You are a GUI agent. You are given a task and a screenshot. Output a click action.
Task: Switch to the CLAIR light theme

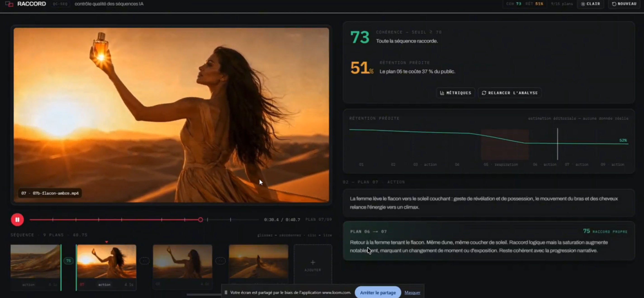pyautogui.click(x=590, y=4)
